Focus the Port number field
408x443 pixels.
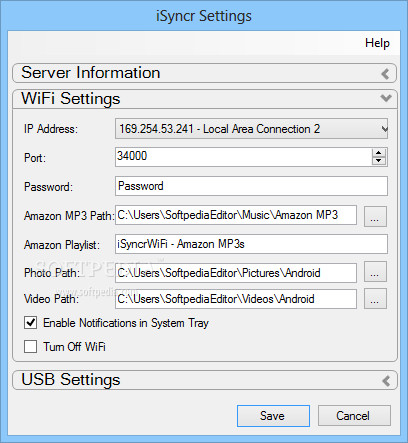coord(243,157)
